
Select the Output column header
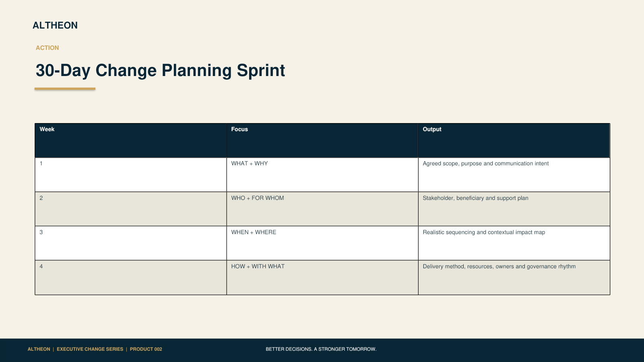pyautogui.click(x=514, y=140)
